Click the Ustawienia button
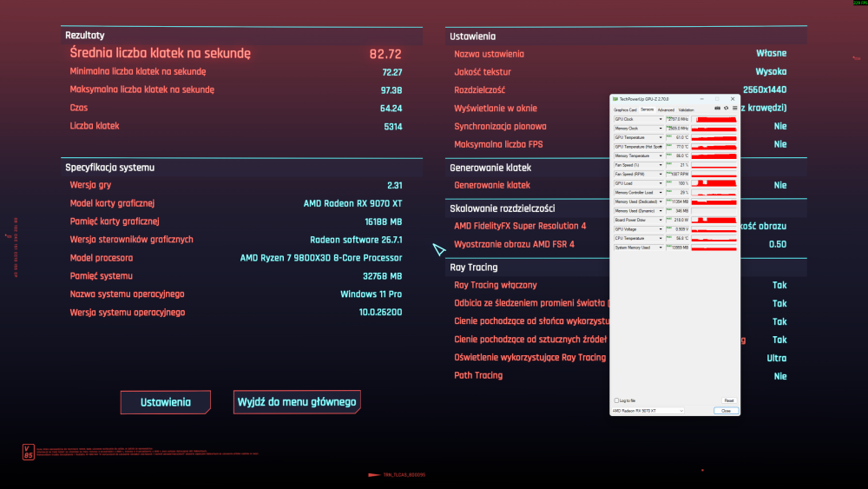 click(166, 403)
